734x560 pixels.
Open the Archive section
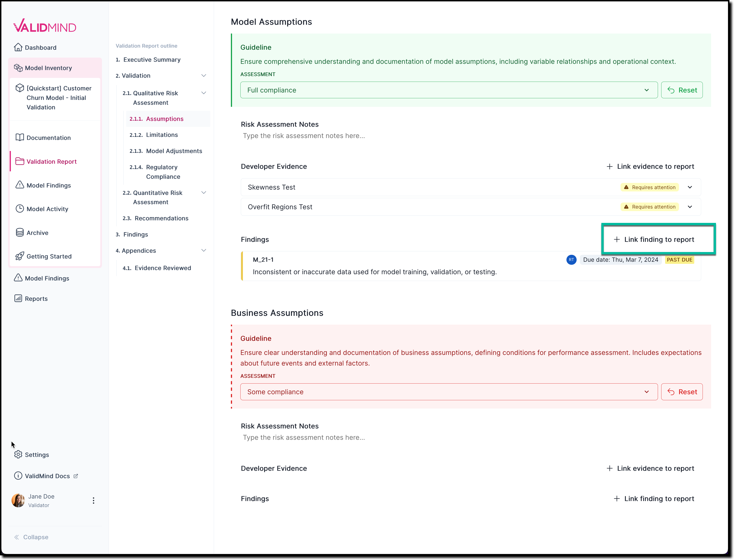37,232
